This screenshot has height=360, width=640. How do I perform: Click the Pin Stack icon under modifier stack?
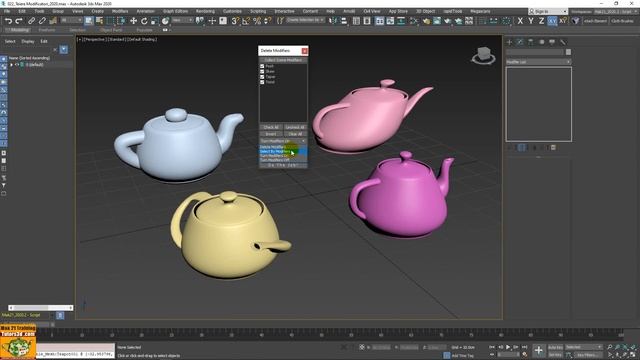(x=510, y=148)
